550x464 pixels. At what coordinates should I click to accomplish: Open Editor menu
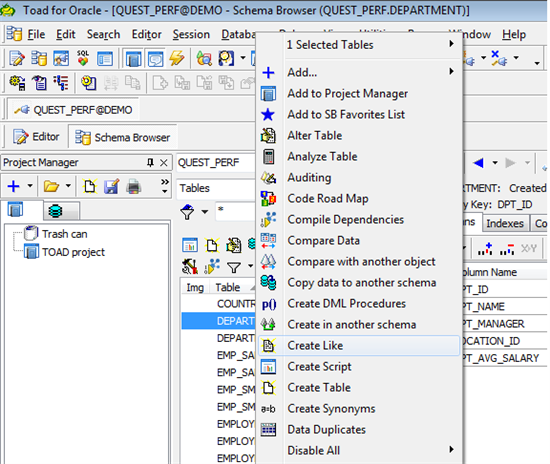147,34
